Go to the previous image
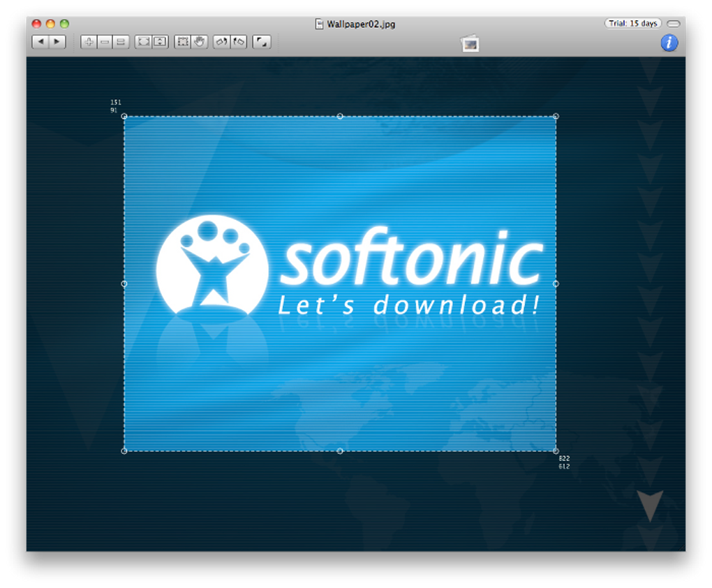This screenshot has height=588, width=712. coord(40,42)
